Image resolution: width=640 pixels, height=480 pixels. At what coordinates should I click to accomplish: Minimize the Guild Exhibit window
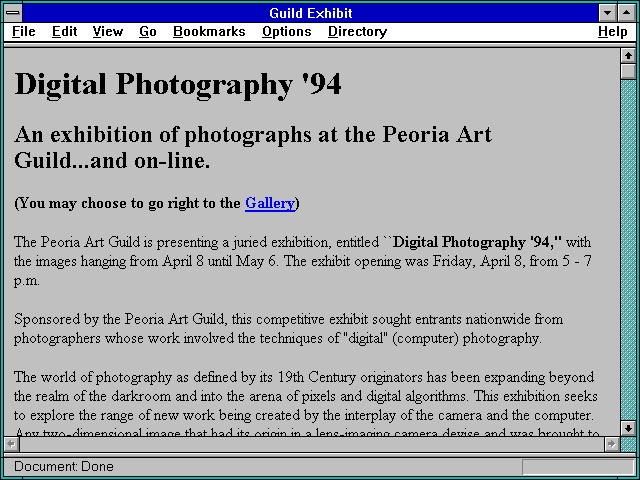pos(607,13)
